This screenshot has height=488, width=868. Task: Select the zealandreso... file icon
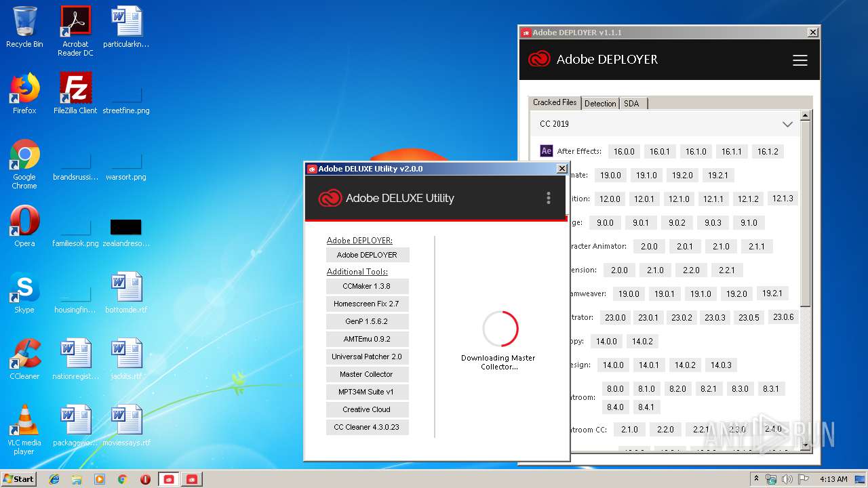tap(126, 231)
